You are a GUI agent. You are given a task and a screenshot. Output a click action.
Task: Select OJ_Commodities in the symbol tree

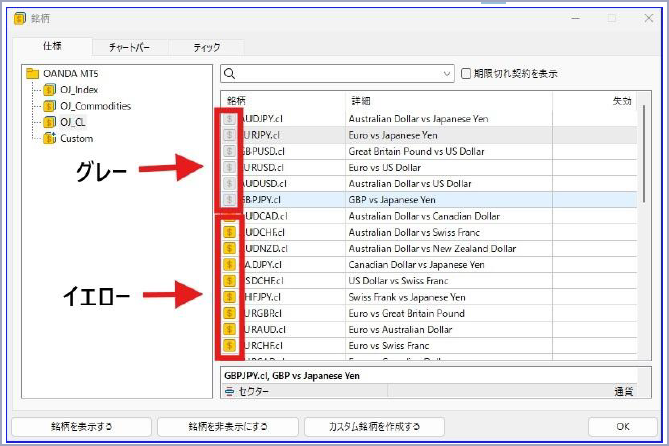96,106
